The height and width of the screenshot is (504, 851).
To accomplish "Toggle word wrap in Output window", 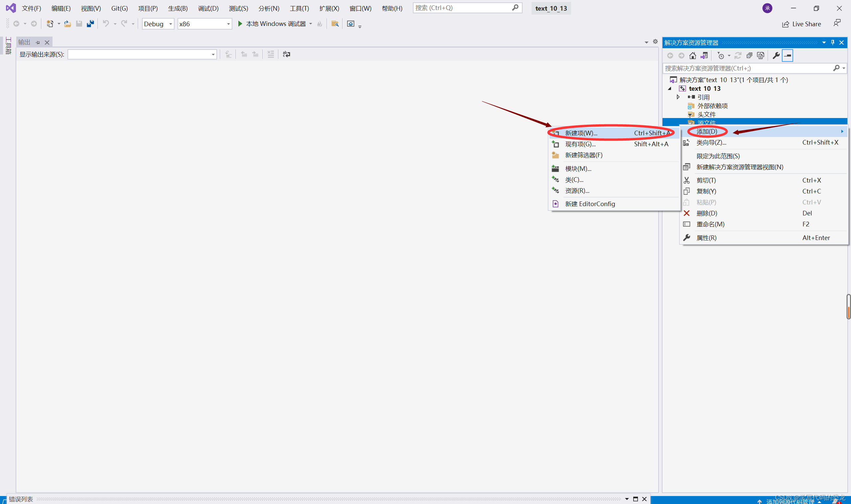I will point(286,54).
